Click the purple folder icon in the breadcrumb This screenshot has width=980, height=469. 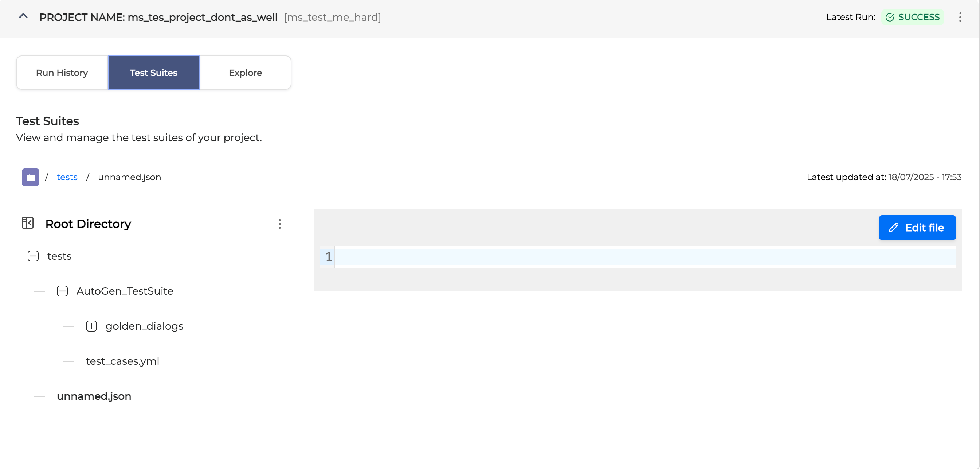click(x=30, y=177)
